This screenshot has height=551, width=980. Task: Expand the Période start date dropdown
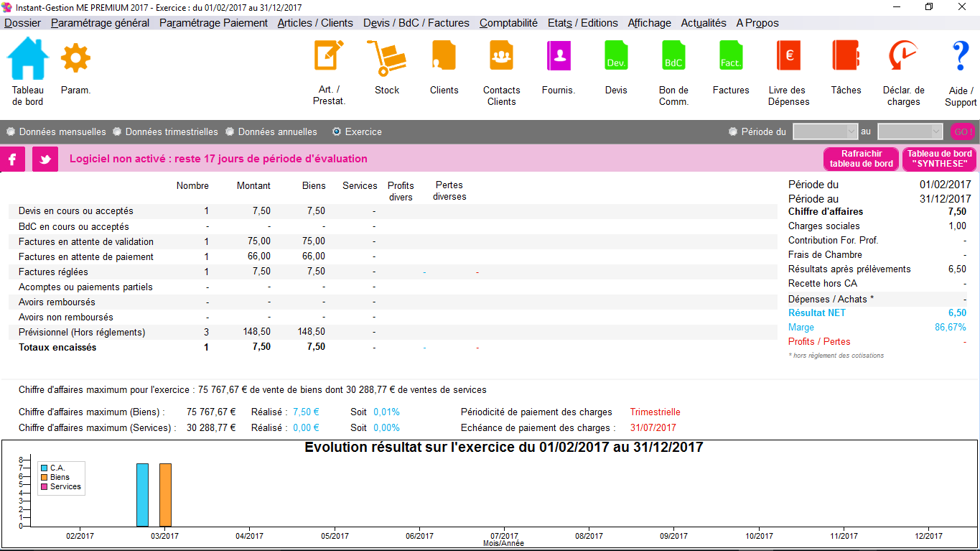852,132
